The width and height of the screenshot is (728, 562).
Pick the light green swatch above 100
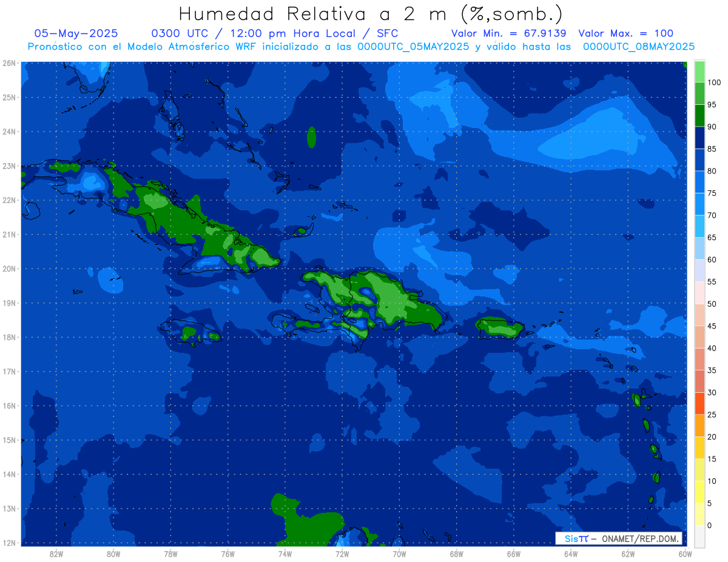pyautogui.click(x=699, y=72)
